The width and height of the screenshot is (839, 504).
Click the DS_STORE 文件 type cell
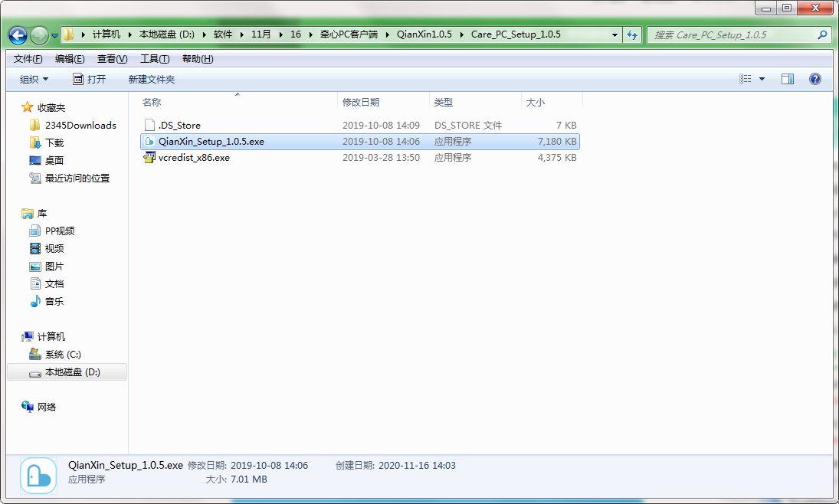pos(467,125)
